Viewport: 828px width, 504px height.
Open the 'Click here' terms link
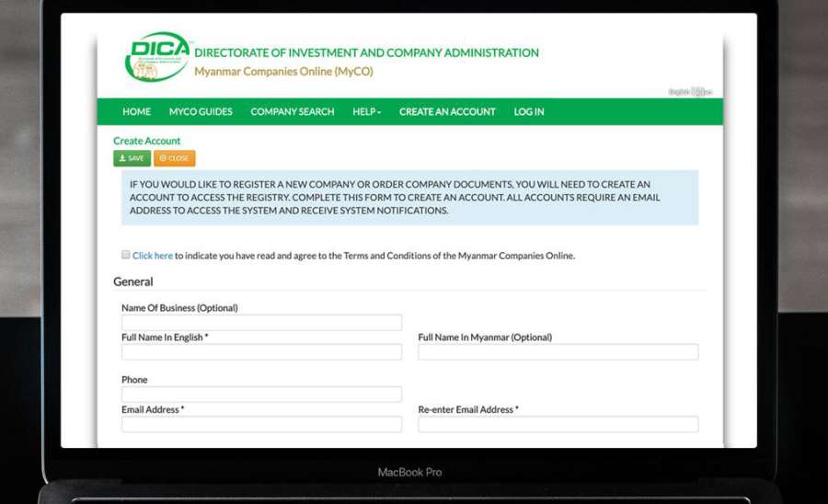[x=153, y=256]
